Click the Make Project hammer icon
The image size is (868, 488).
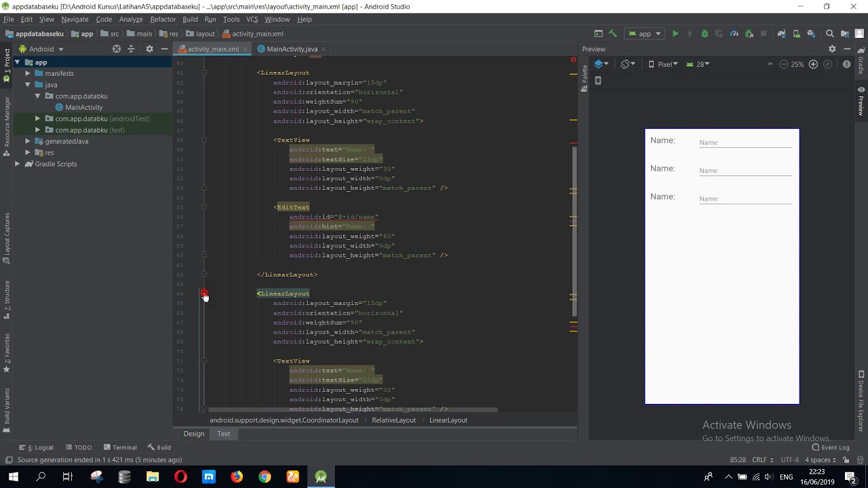[x=613, y=33]
